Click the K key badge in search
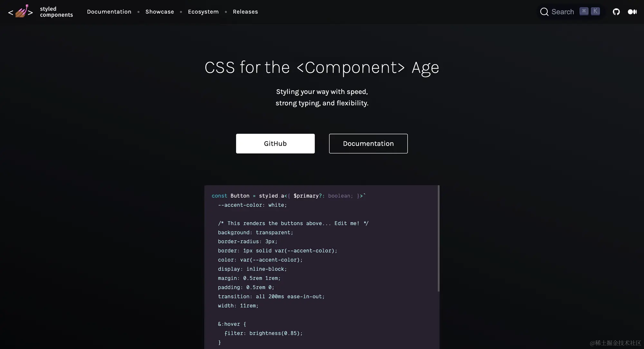Viewport: 644px width, 349px height. pos(595,11)
